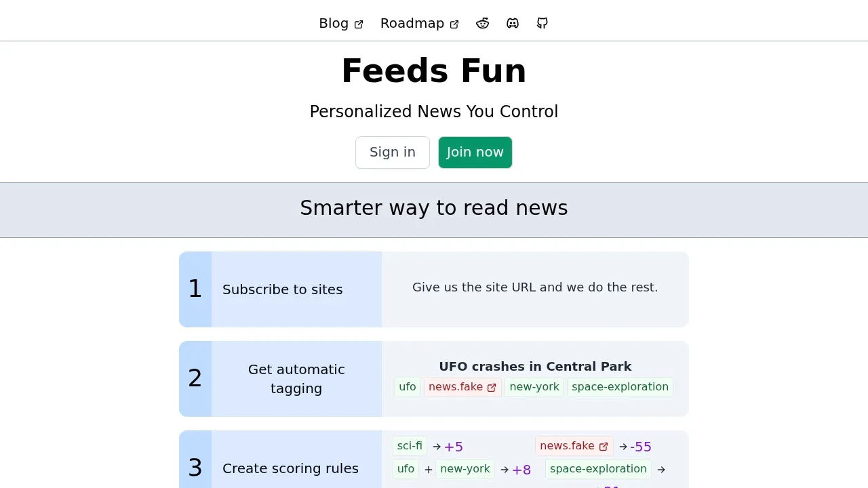868x488 pixels.
Task: Click the ufo tag under UFO headline
Action: click(408, 387)
